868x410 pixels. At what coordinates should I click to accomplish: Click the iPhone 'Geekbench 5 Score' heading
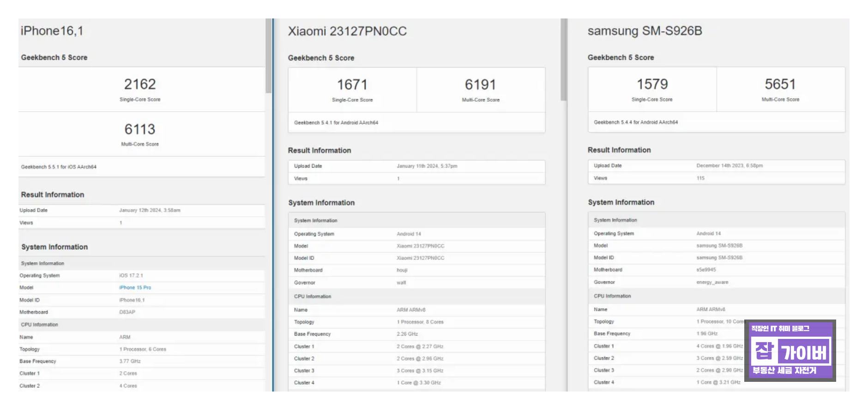pyautogui.click(x=54, y=58)
